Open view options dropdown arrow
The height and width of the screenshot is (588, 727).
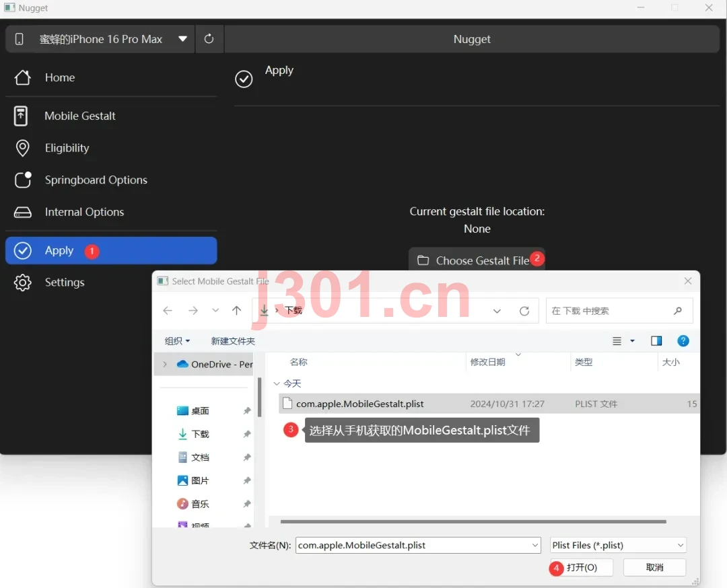632,341
